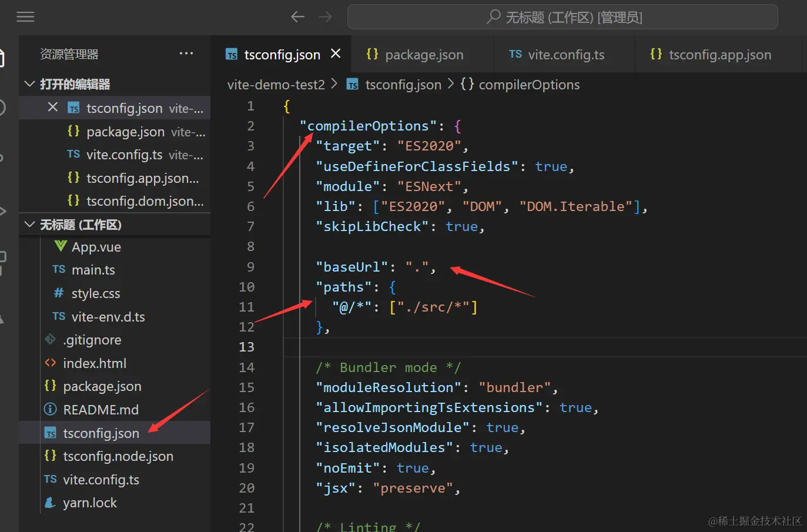Click the yarn icon beside yarn.lock
Screen dimensions: 807x532
(x=50, y=503)
